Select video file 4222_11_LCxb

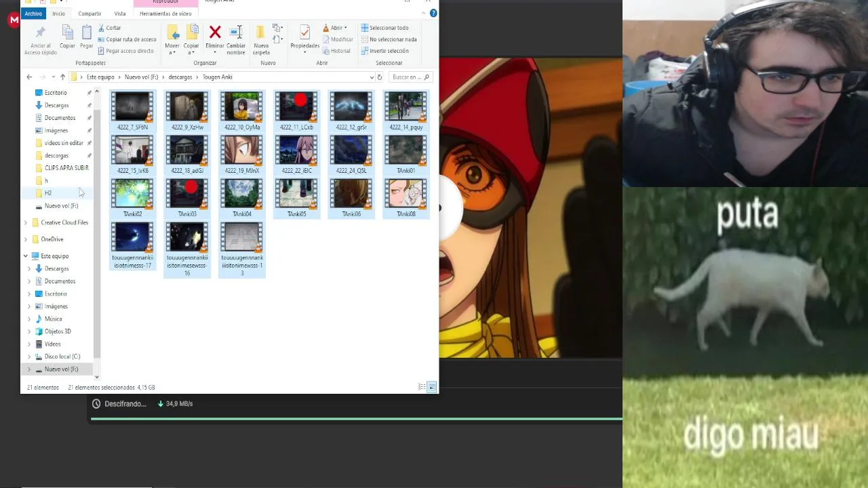[x=296, y=111]
